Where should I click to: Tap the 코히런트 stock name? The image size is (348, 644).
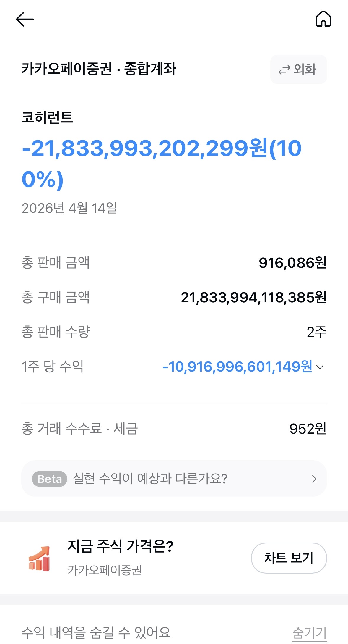coord(47,117)
